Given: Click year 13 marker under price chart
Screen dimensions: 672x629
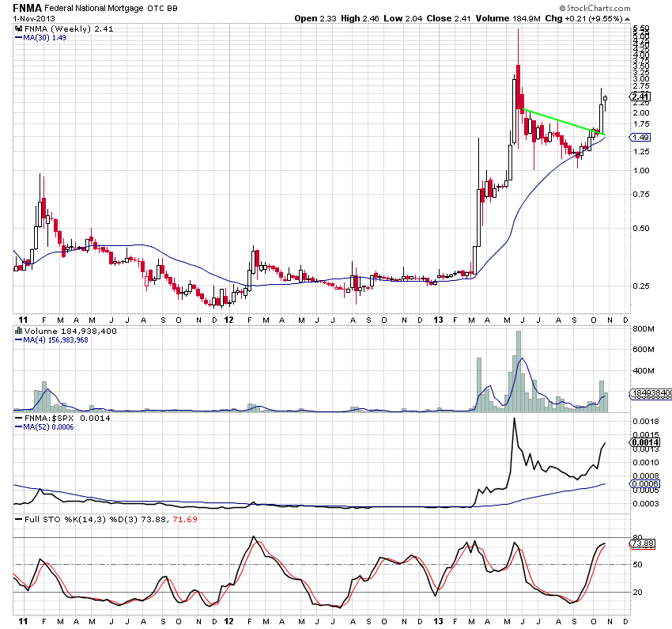Looking at the screenshot, I should click(x=438, y=320).
